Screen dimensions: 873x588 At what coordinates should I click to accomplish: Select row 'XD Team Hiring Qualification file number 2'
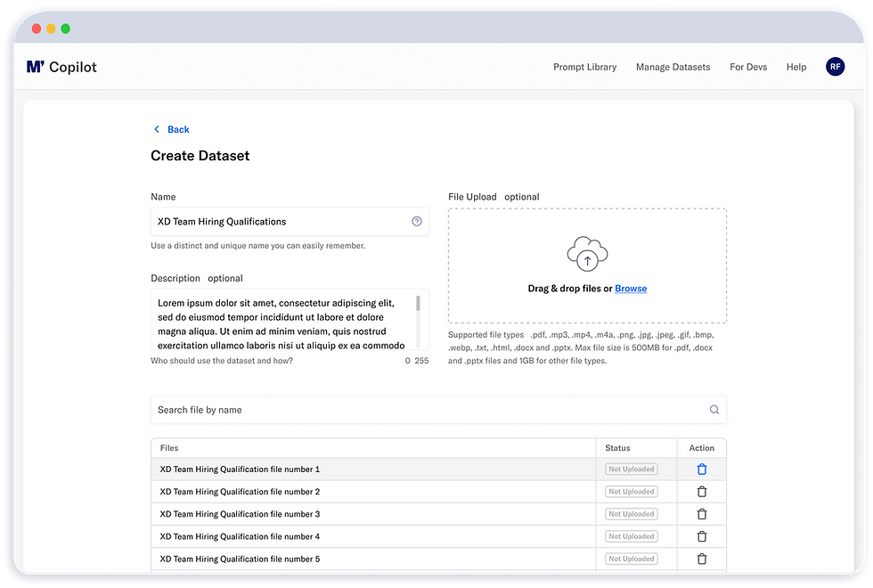coord(438,492)
